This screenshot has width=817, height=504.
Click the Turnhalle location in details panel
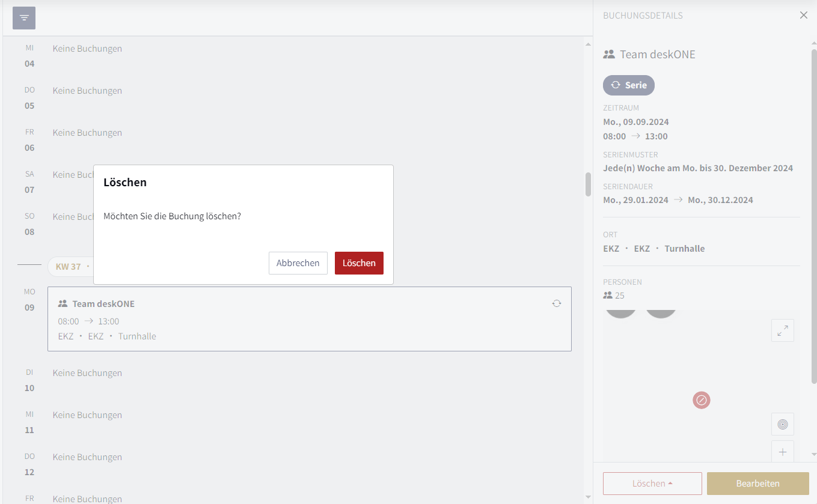[x=685, y=249]
